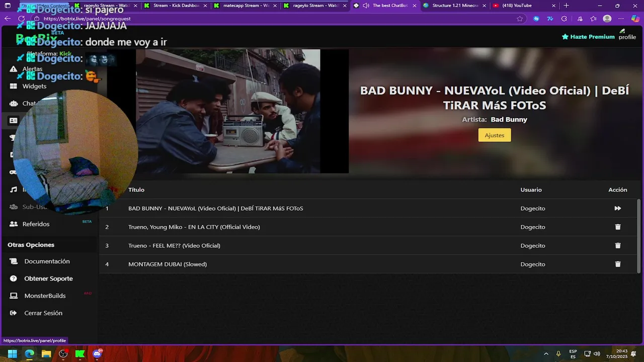Click the Hazte Premium link
This screenshot has height=362, width=644.
[588, 37]
